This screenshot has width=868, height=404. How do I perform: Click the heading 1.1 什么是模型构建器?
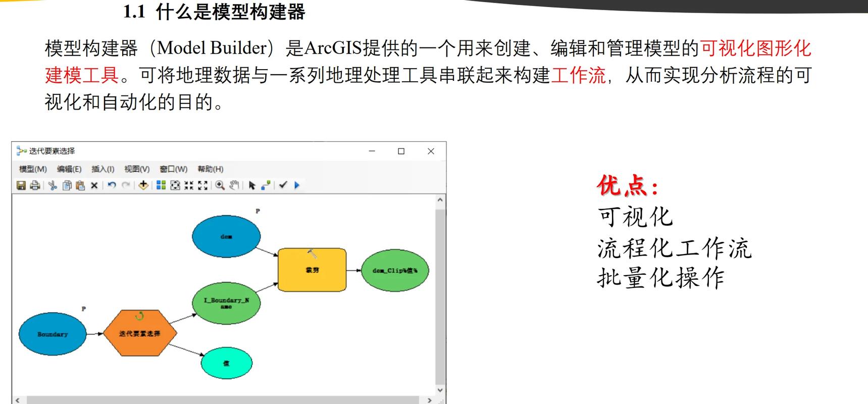214,12
